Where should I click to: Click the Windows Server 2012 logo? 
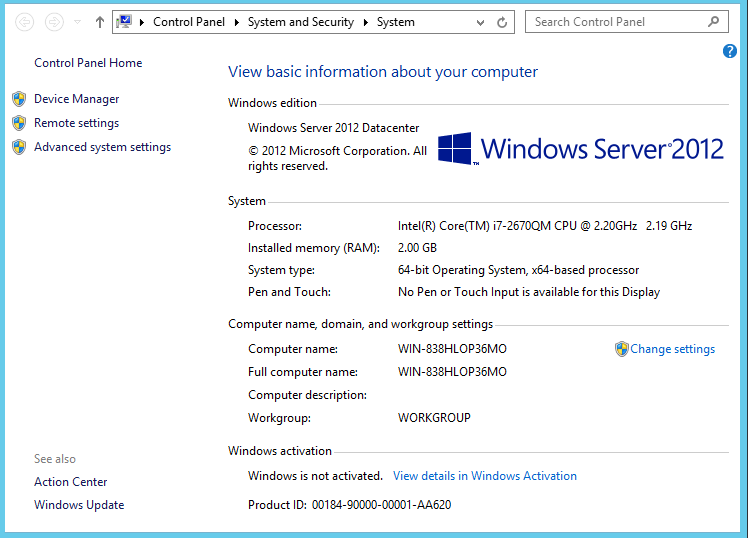pos(580,149)
